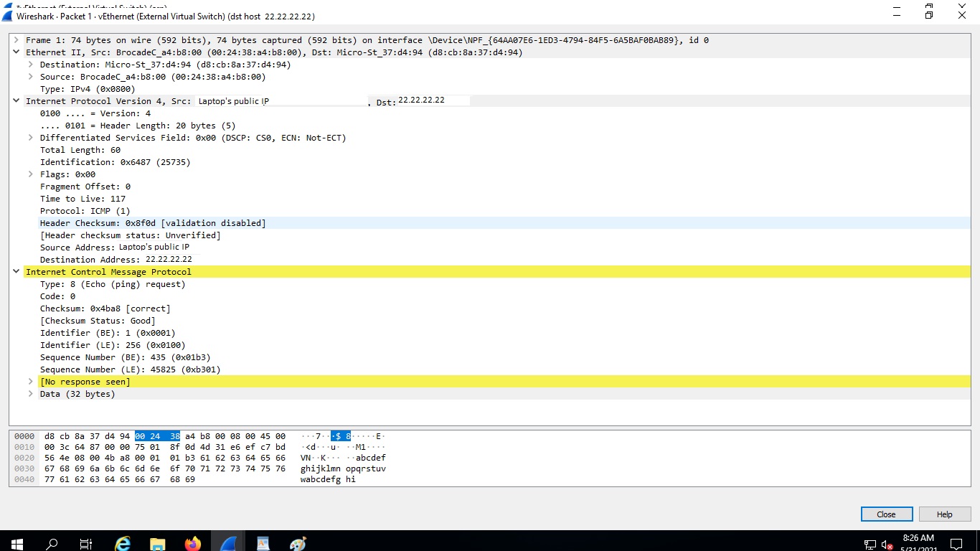Select the Total Length: 60 row

(80, 150)
